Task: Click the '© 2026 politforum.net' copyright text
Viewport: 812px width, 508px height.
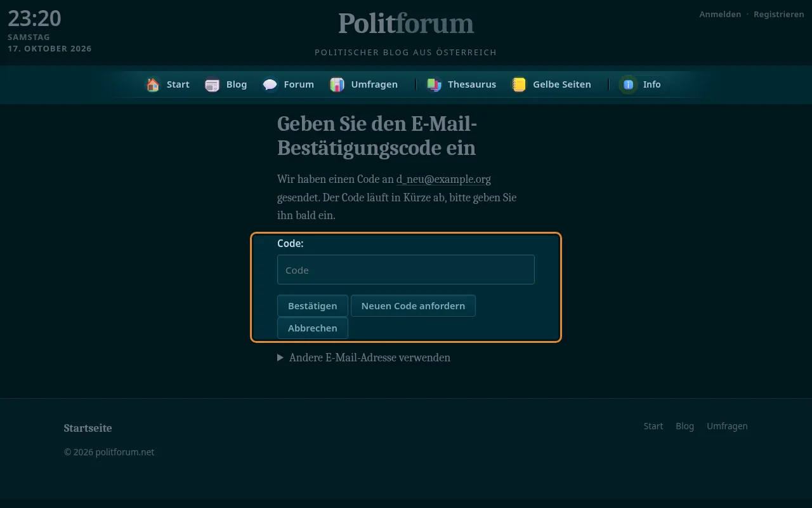Action: coord(109,452)
